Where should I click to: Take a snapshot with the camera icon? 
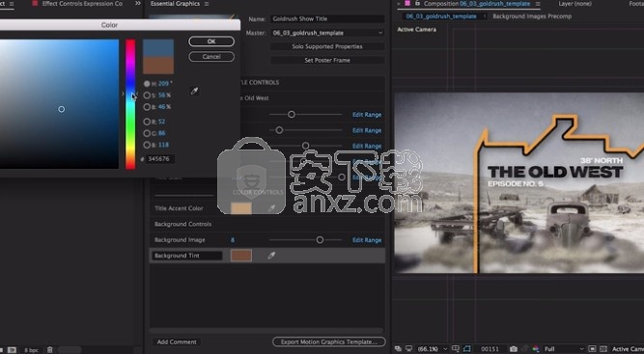(x=514, y=349)
